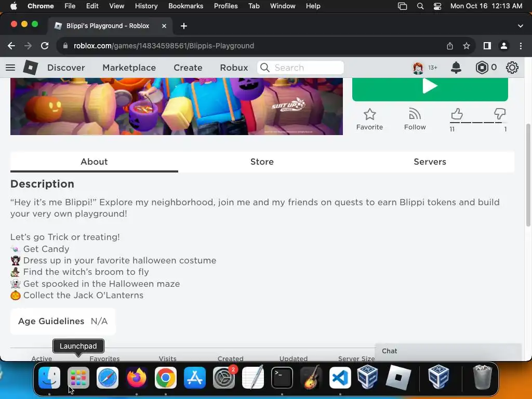Screen dimensions: 532x399
Task: Open macOS Control Center
Action: 437,6
